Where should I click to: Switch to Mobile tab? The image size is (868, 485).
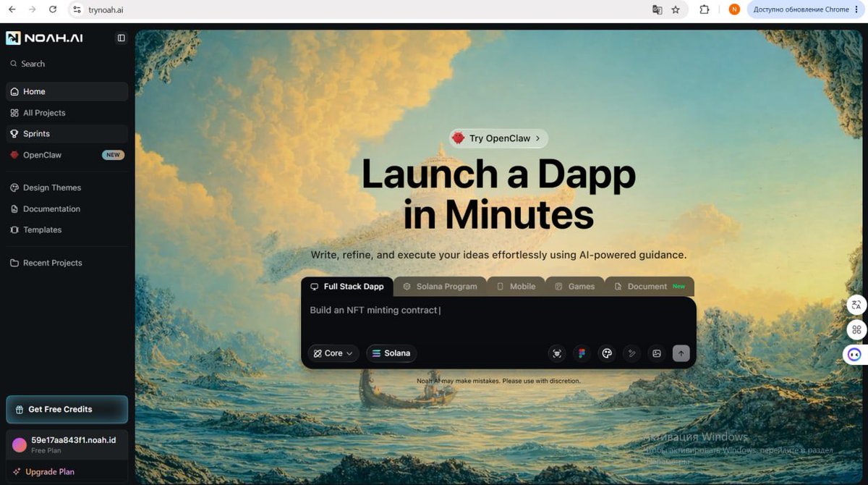pos(516,287)
